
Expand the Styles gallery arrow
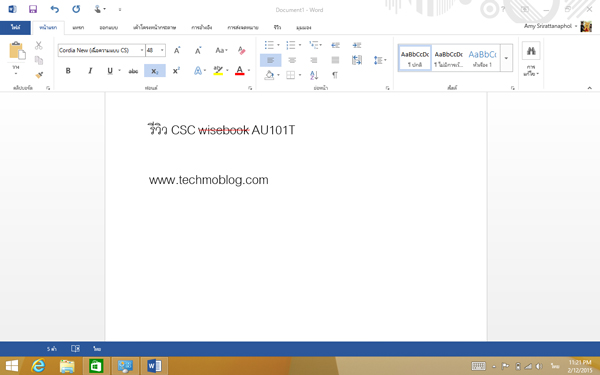coord(506,58)
